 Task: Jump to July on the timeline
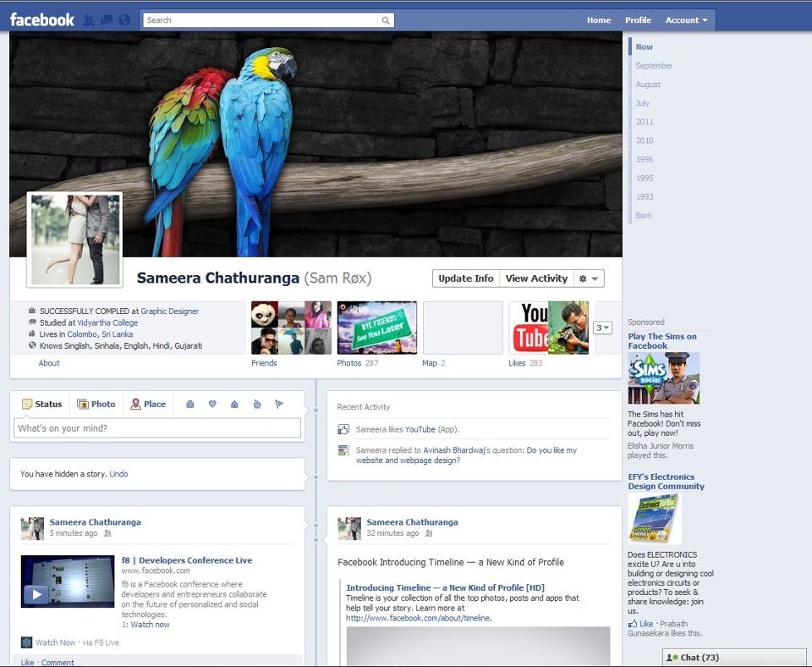point(643,103)
